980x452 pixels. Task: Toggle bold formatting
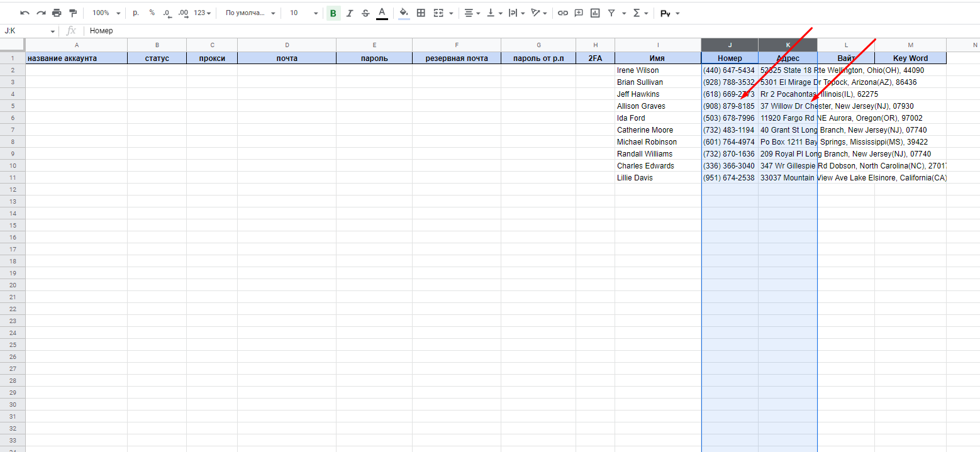333,13
